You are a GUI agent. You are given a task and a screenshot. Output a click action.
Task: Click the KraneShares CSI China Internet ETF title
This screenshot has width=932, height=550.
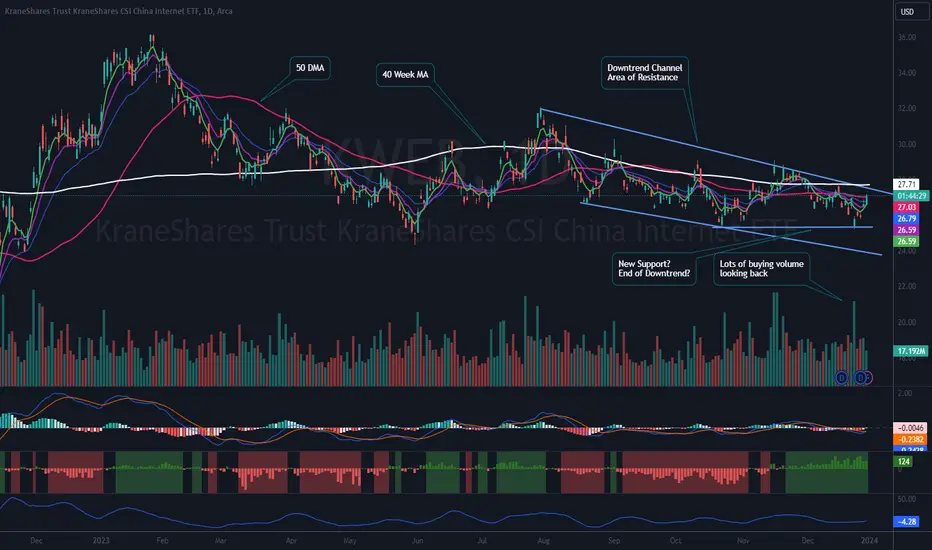(x=119, y=11)
